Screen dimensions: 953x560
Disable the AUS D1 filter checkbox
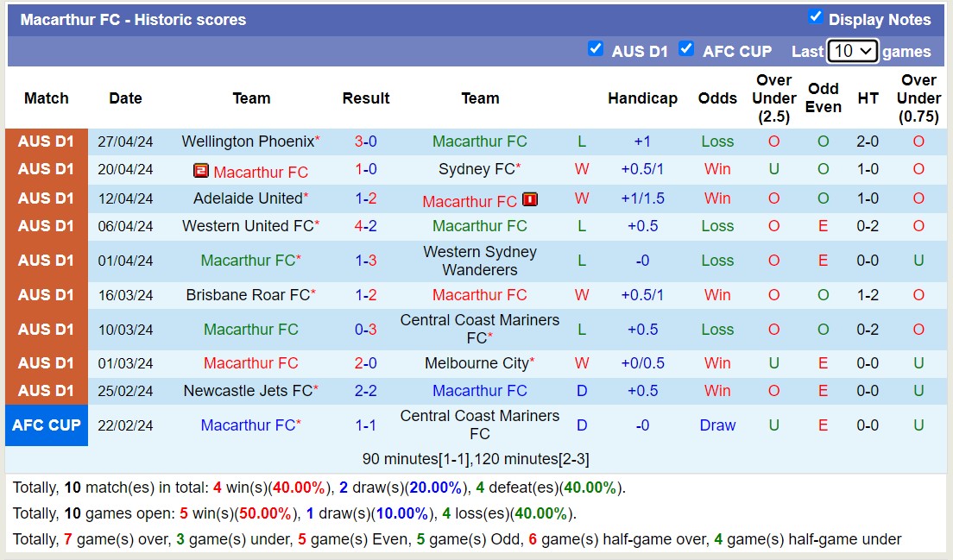(596, 49)
